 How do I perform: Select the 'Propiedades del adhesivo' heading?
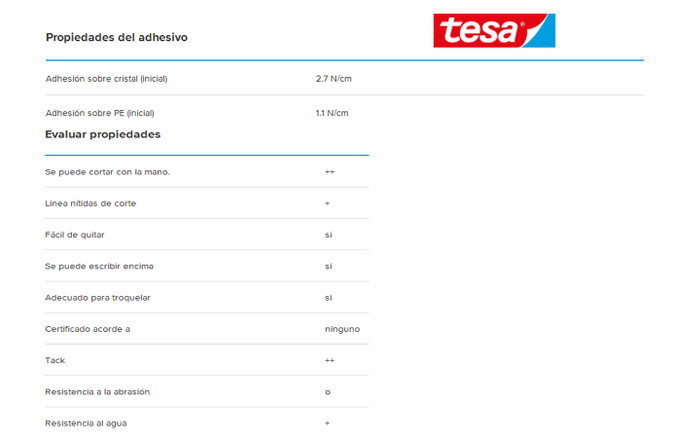pos(117,37)
